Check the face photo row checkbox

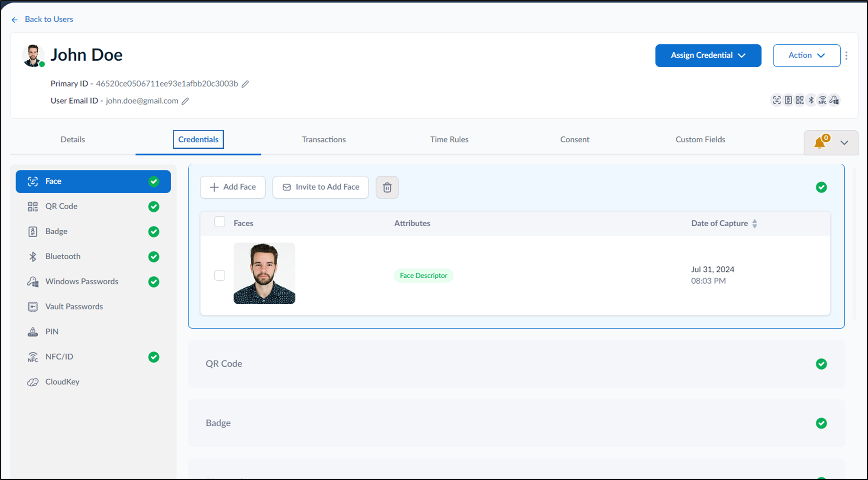220,275
